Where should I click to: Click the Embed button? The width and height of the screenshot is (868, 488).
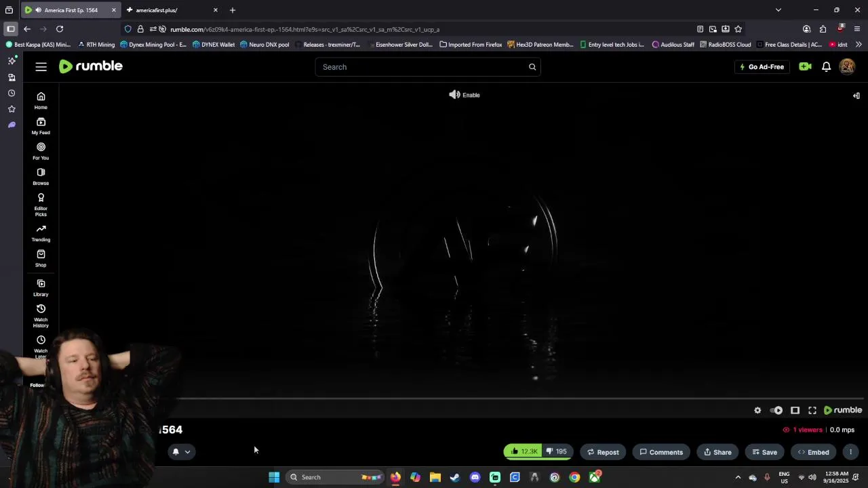(813, 452)
